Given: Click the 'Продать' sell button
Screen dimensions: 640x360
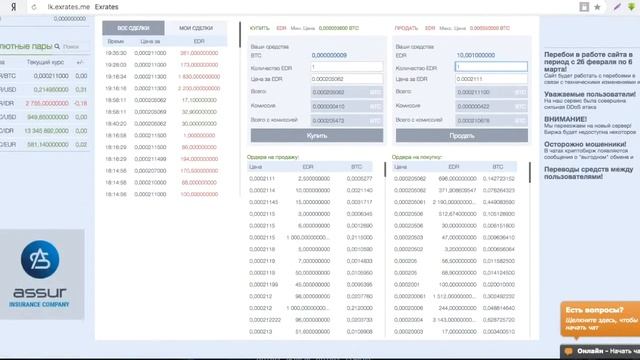Looking at the screenshot, I should coord(462,136).
